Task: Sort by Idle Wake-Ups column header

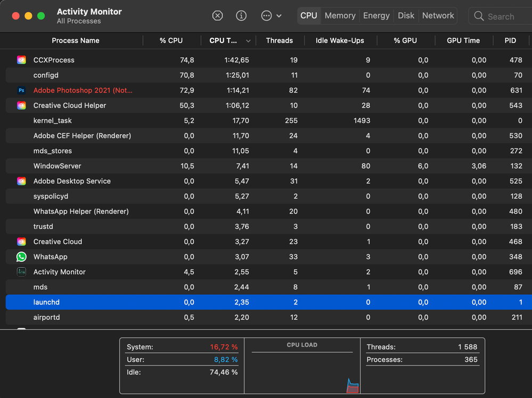Action: click(x=340, y=40)
